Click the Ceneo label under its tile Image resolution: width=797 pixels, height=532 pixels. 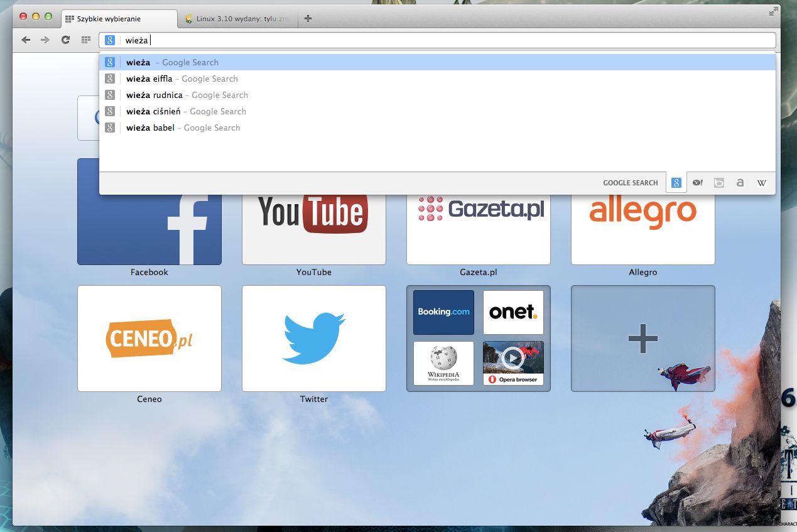(x=149, y=399)
